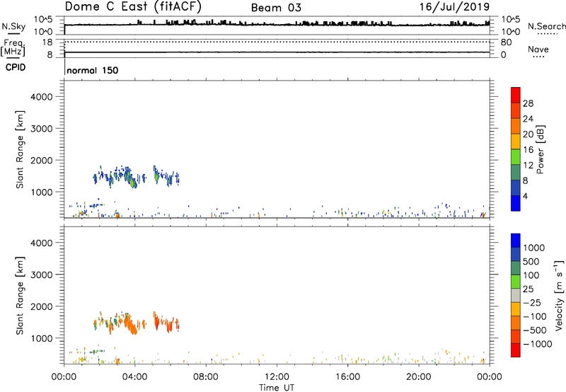Pick the bright blue bottom segment of power colorbar
Viewport: 566px width, 392px height.
coord(516,203)
